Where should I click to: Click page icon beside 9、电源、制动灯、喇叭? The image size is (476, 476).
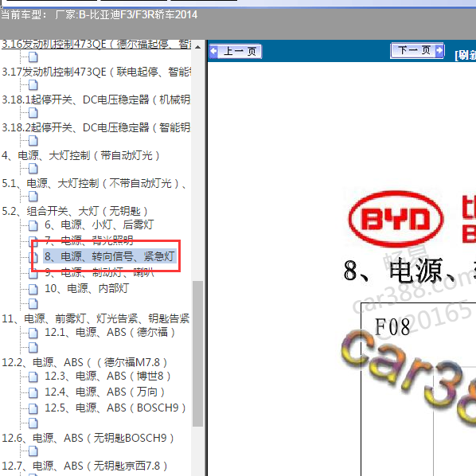(33, 273)
